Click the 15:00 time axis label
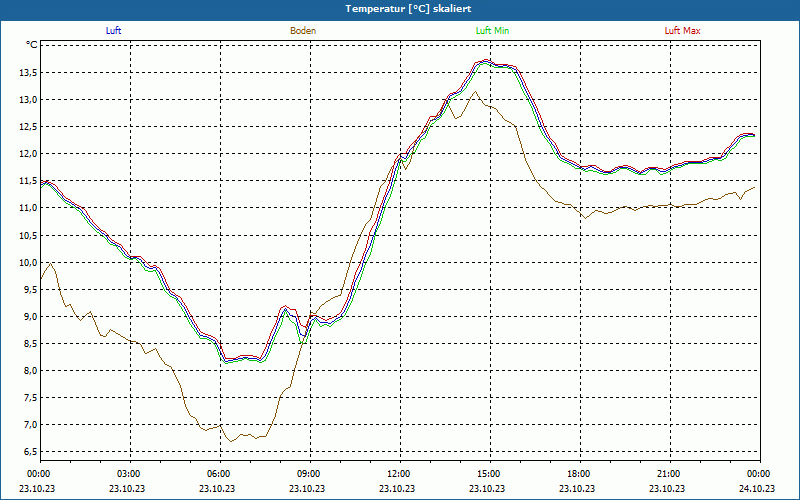This screenshot has height=500, width=800. (x=490, y=473)
